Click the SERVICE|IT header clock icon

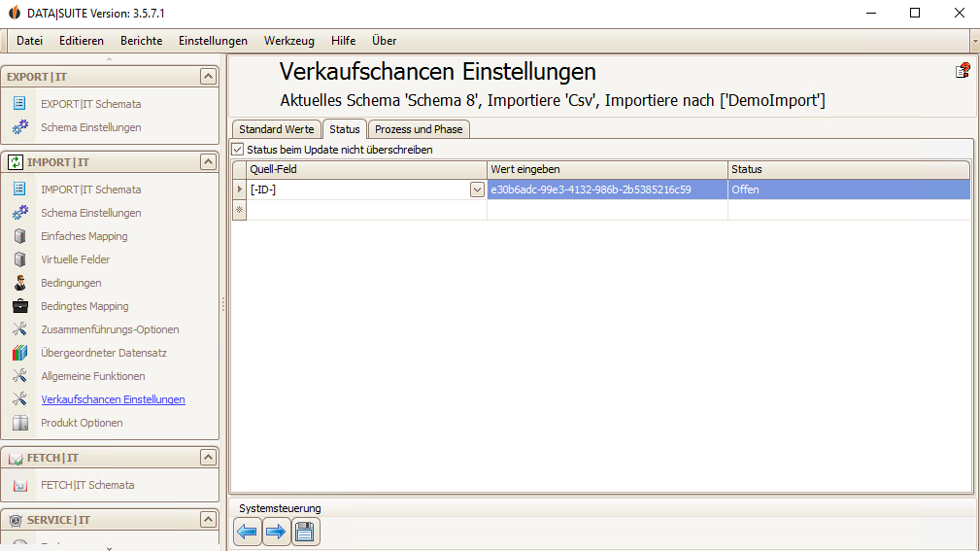16,520
